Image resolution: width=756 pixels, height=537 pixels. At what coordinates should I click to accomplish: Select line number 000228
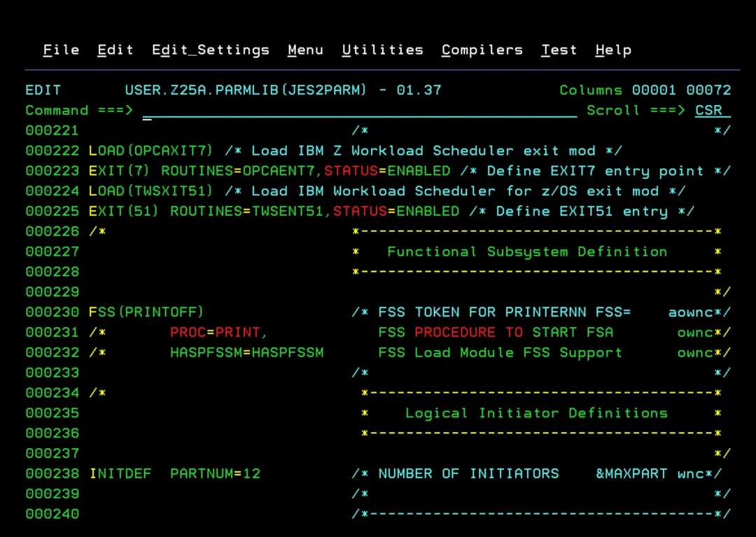pos(52,272)
